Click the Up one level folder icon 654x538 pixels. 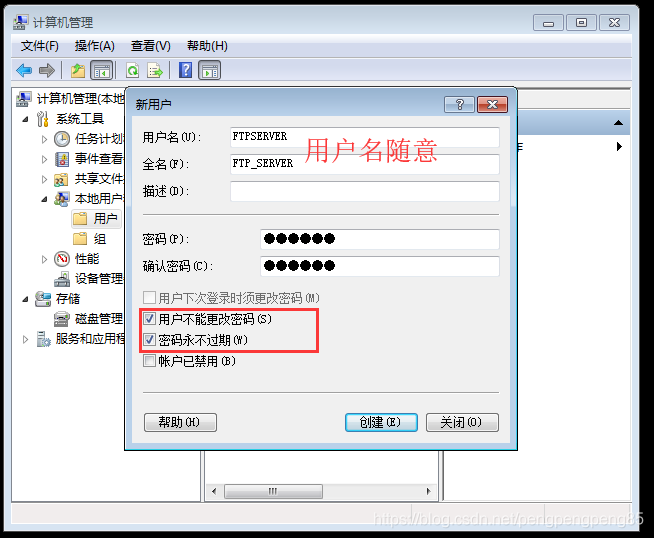pos(78,70)
